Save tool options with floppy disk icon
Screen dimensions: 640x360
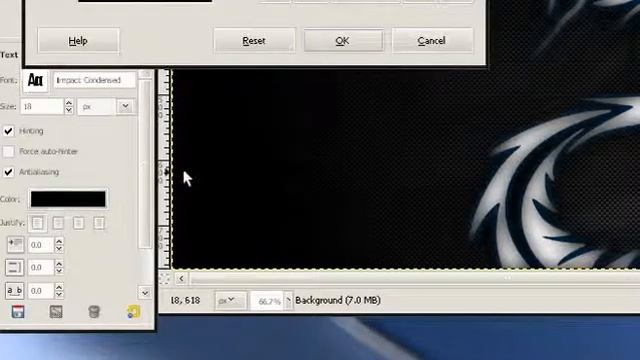(18, 311)
